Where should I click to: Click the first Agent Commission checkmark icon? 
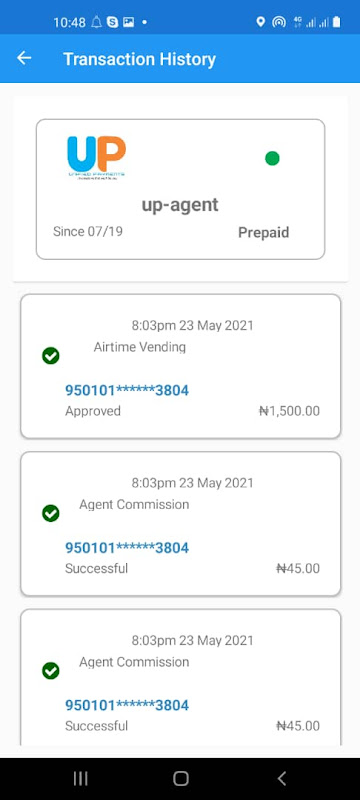[50, 513]
